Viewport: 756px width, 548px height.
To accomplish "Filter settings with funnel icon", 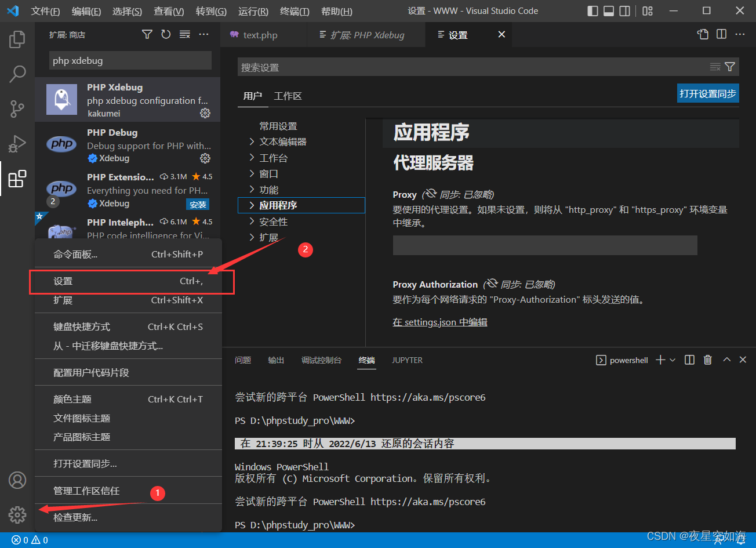I will 730,67.
